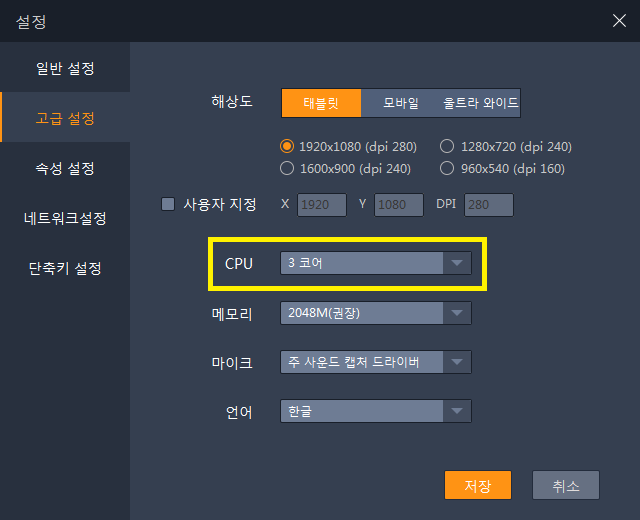Screen dimensions: 640x520
Task: Choose 960x540 (dpi 160) option
Action: 447,168
